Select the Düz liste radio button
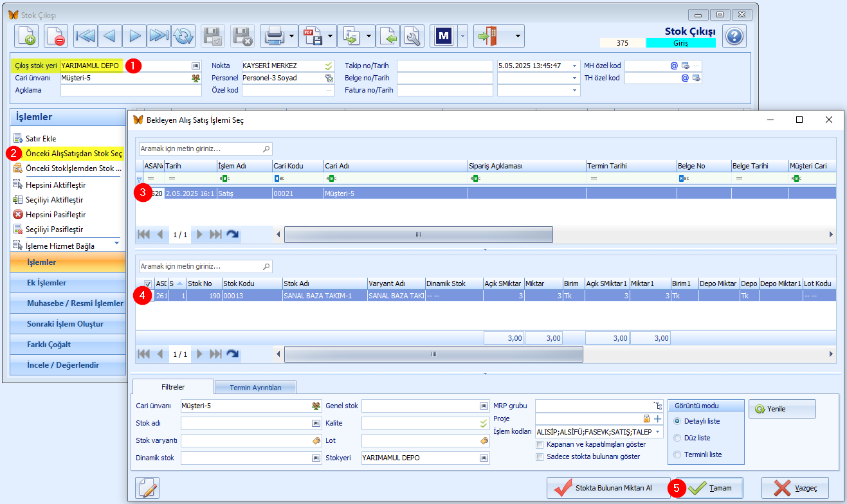 (x=677, y=438)
